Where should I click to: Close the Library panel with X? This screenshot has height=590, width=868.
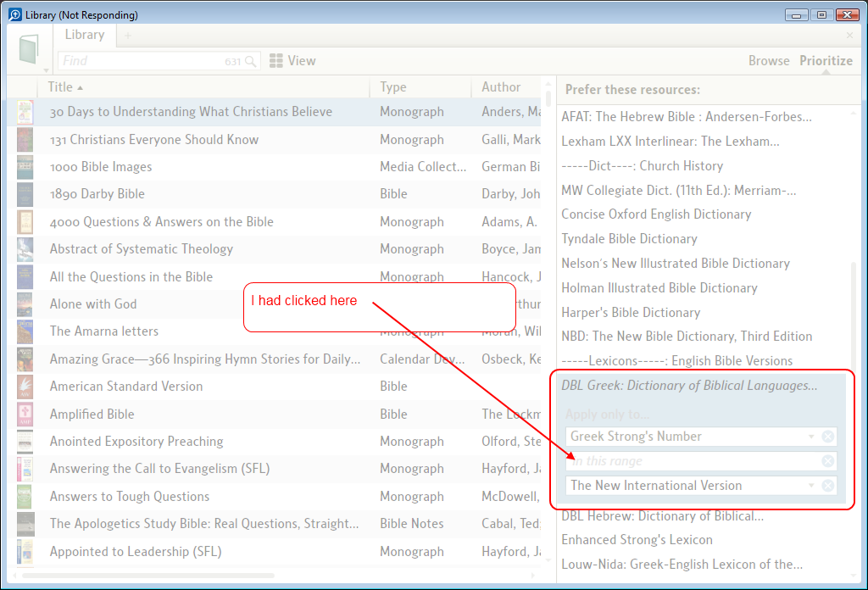pos(849,36)
